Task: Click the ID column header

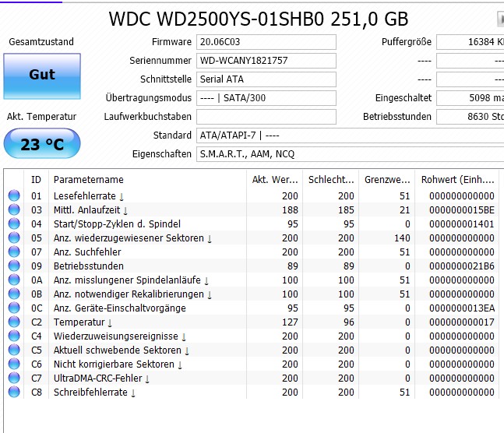Action: [37, 180]
